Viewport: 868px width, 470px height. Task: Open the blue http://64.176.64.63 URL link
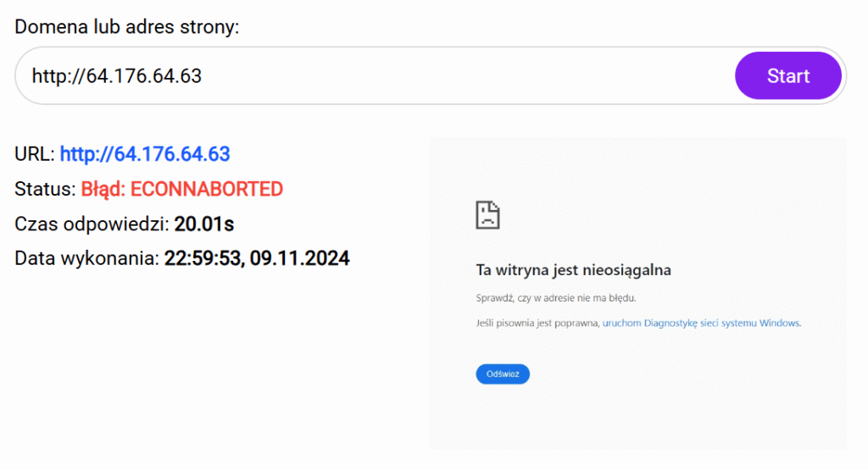click(x=145, y=154)
